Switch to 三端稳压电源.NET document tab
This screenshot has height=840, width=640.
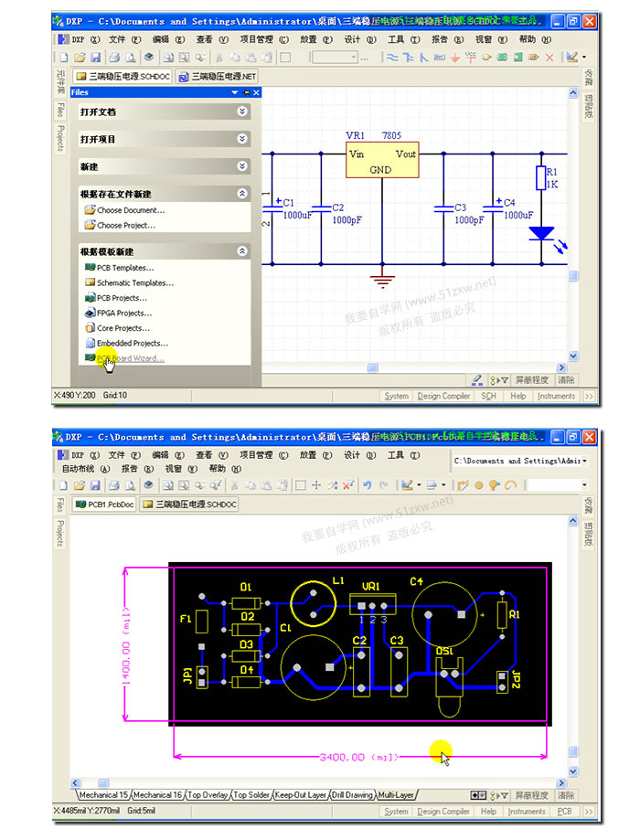pos(218,77)
